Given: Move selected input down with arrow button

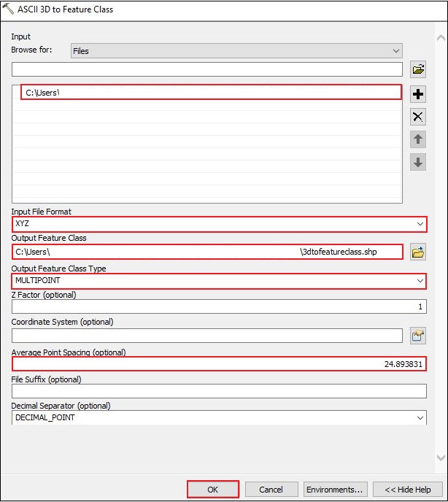Looking at the screenshot, I should (x=418, y=162).
